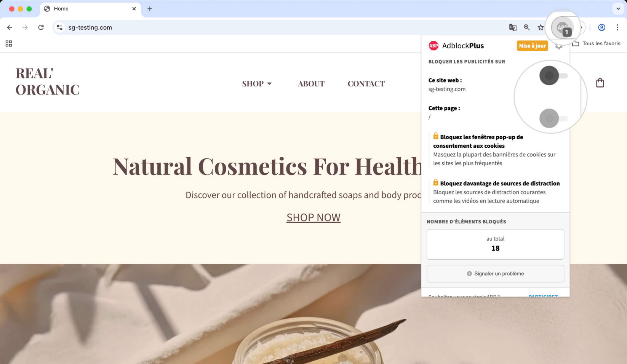The height and width of the screenshot is (364, 627).
Task: Click 'sg-testing.com' text in ABP popup
Action: (x=447, y=89)
